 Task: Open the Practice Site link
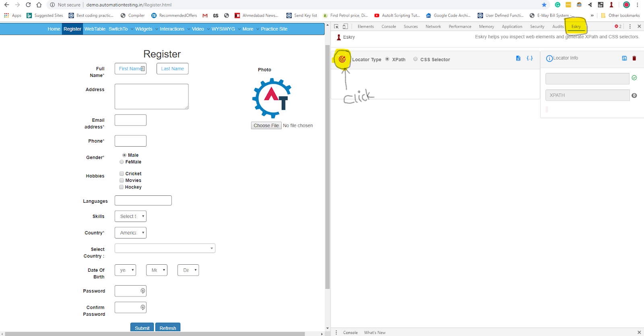(x=274, y=29)
